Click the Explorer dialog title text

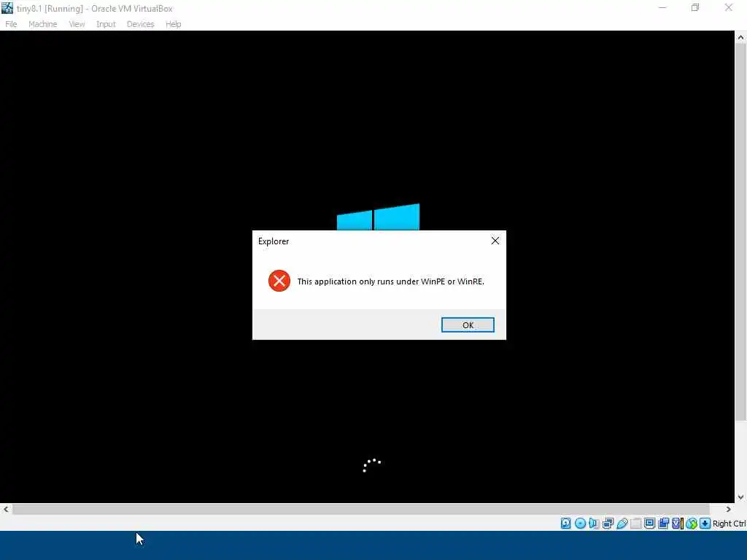274,241
